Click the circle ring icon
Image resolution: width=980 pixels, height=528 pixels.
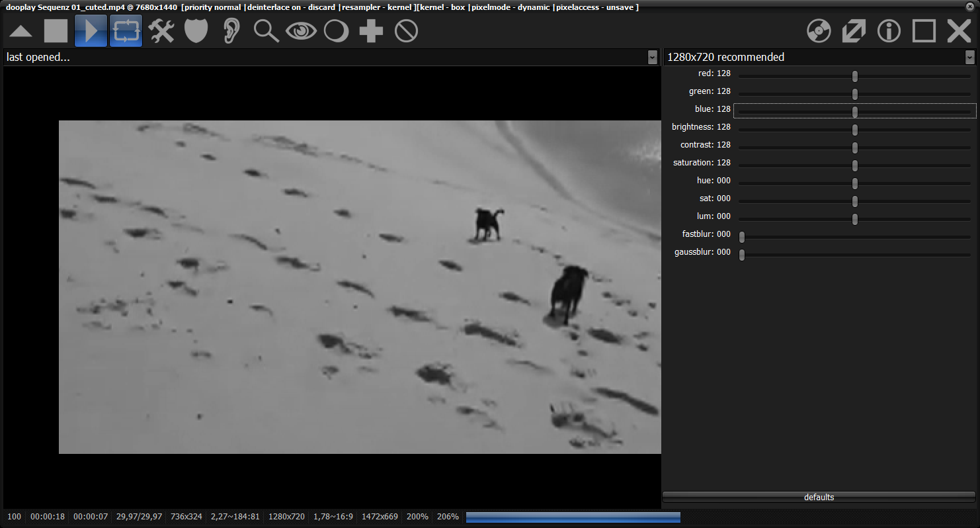coord(336,31)
